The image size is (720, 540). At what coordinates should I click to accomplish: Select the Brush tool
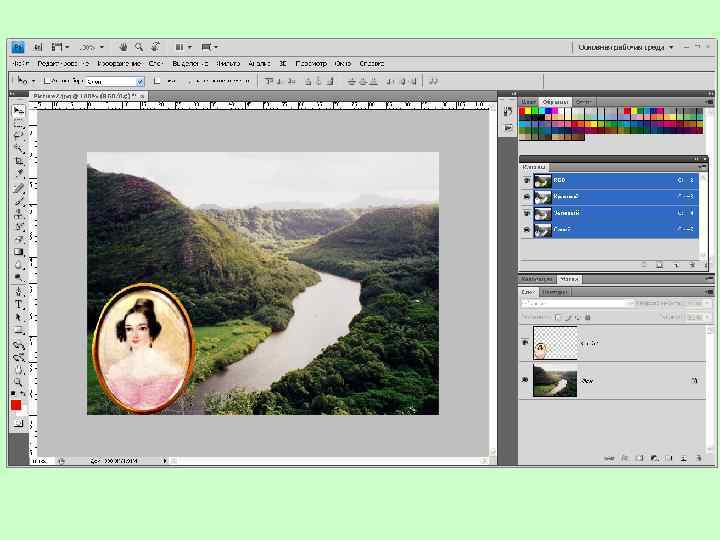click(18, 201)
